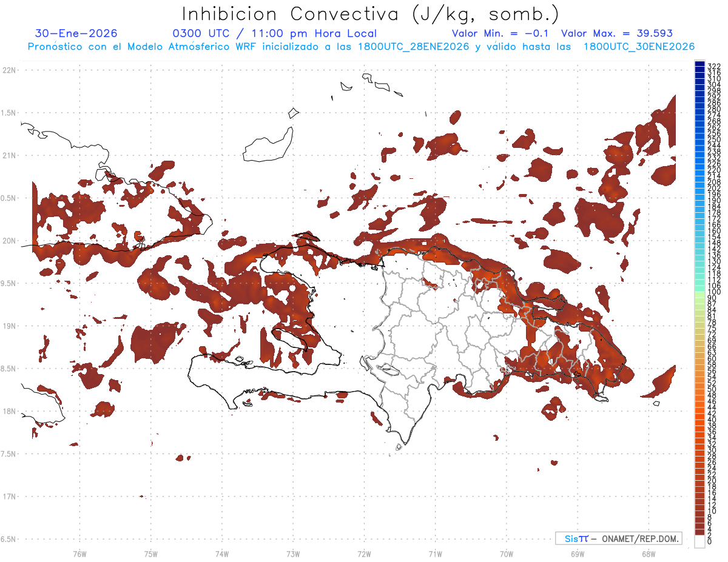Click the "69W" longitude label
Image resolution: width=728 pixels, height=562 pixels.
pyautogui.click(x=578, y=554)
